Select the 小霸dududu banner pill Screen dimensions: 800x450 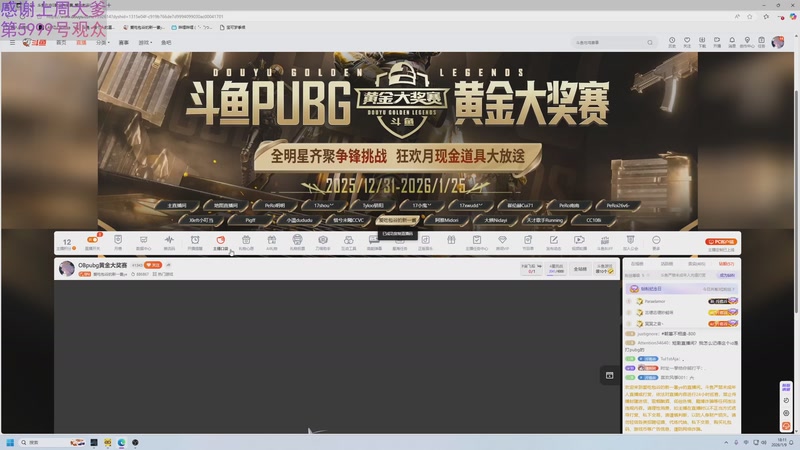(x=299, y=220)
